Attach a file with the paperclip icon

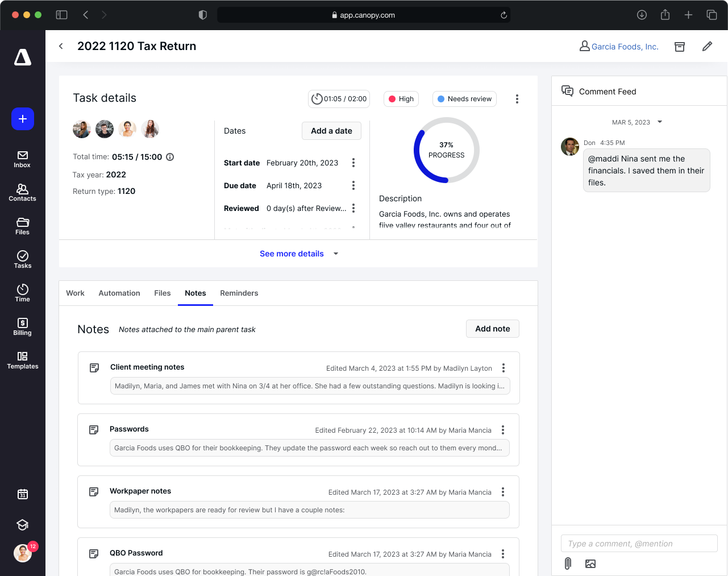(567, 563)
